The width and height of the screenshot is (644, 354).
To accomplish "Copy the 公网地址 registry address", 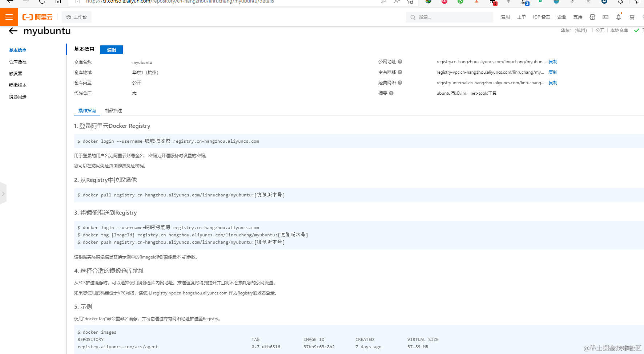I will click(x=553, y=62).
